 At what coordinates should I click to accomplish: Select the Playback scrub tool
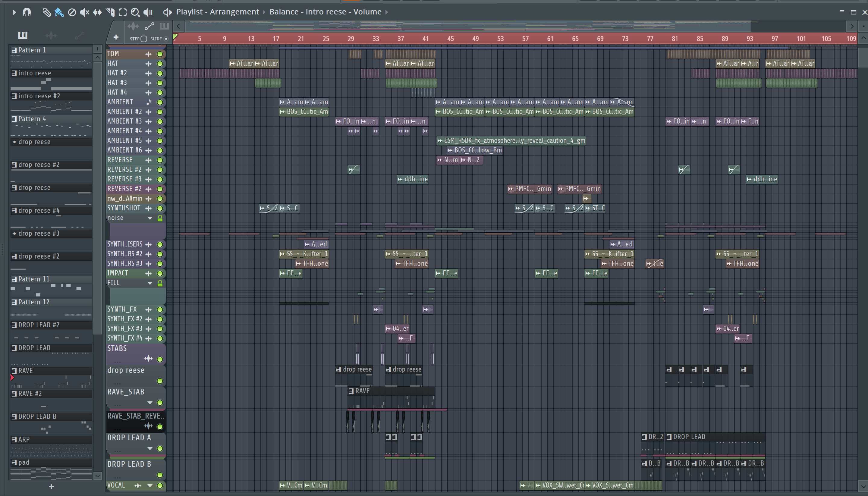click(148, 13)
